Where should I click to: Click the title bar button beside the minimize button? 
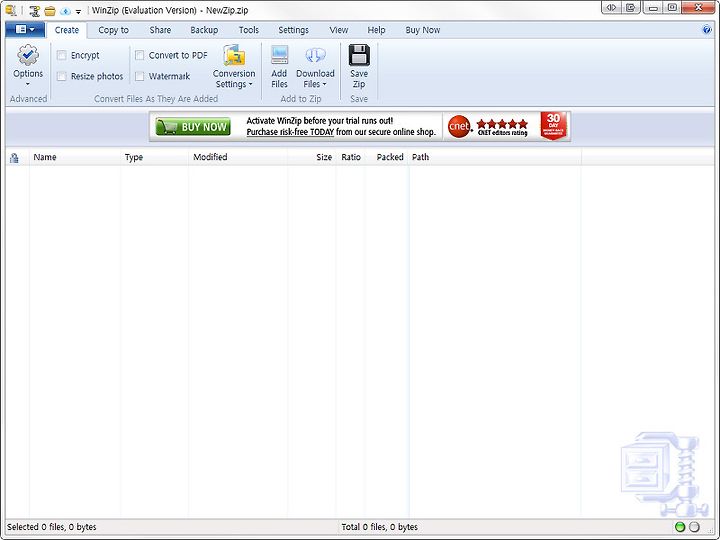[631, 8]
